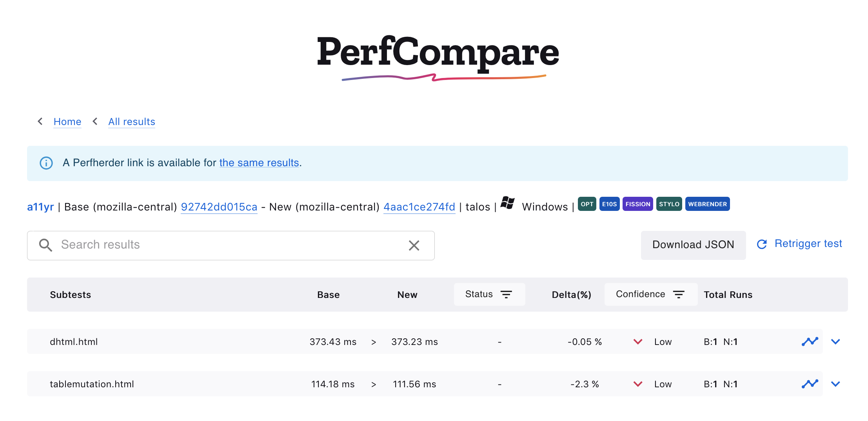Image resolution: width=868 pixels, height=421 pixels.
Task: Open new revision 4aac1ce274fd link
Action: 419,207
